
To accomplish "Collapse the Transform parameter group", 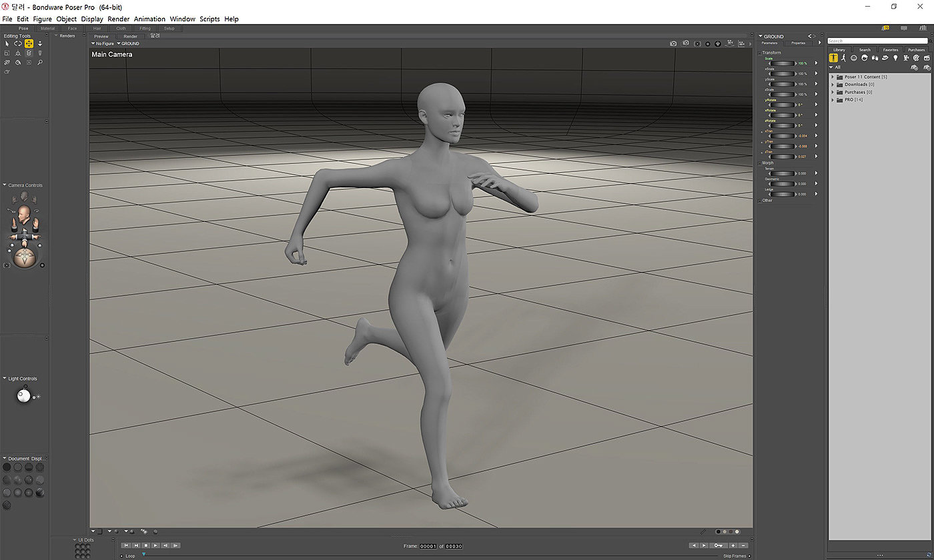I will point(760,53).
